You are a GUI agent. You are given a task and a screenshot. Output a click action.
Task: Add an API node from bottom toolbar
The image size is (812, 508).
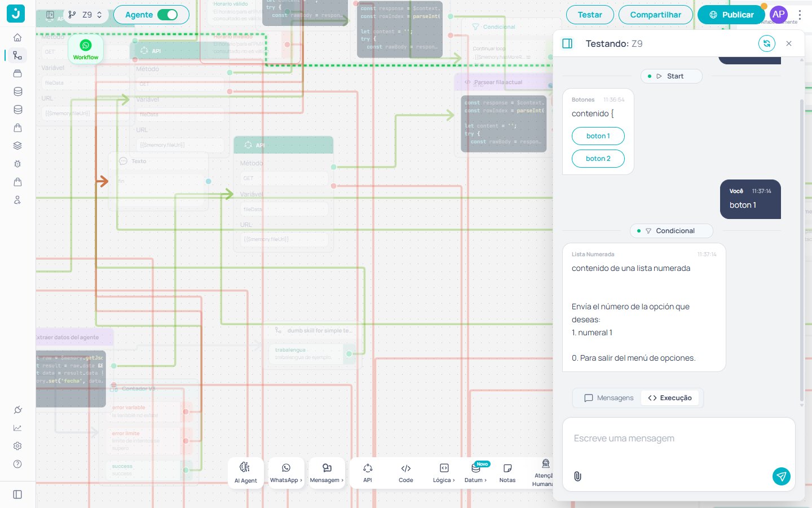368,473
